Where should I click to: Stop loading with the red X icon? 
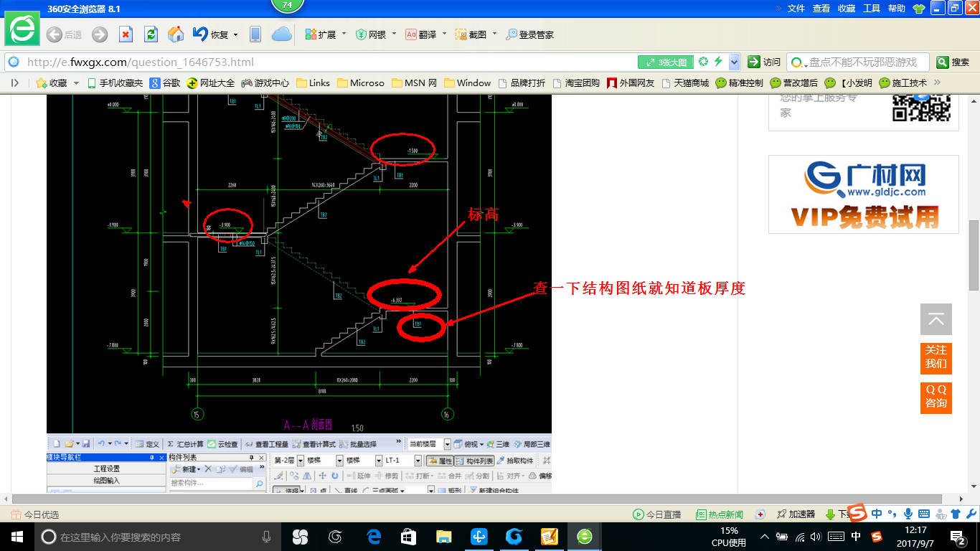126,34
